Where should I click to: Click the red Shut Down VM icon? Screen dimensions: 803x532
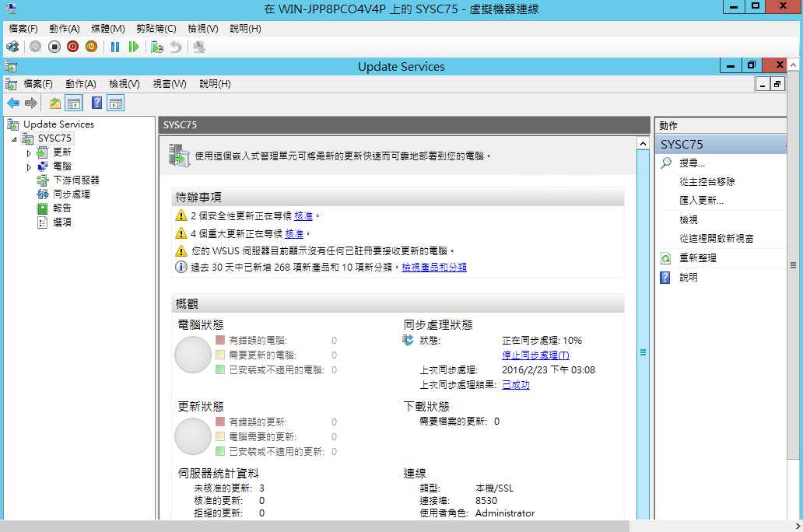72,47
